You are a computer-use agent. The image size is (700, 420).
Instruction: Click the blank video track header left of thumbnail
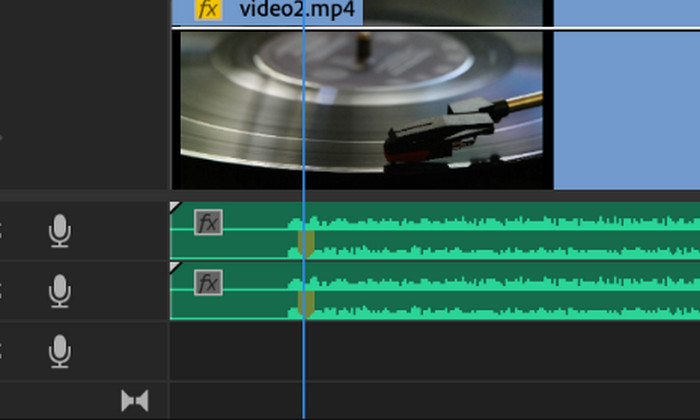pyautogui.click(x=85, y=100)
